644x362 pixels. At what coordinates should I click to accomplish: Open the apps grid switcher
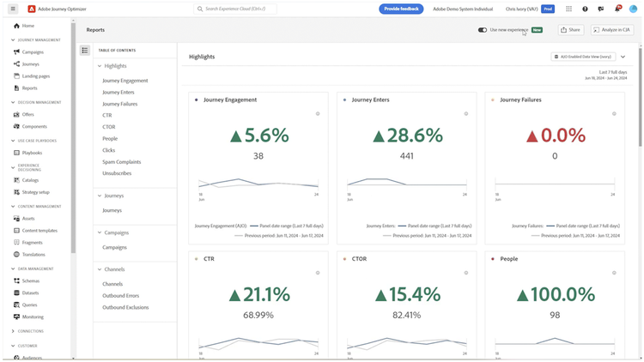pyautogui.click(x=568, y=9)
